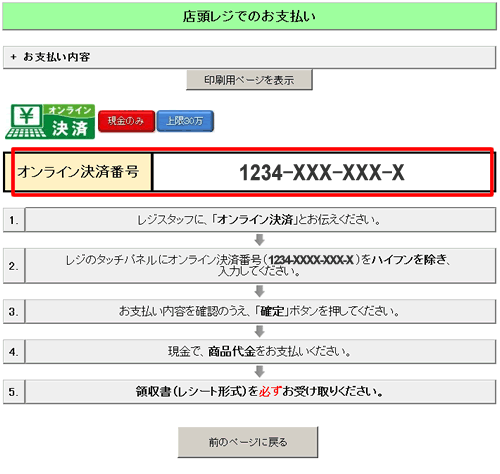Go back with 前のページに戻る button
This screenshot has width=500, height=474.
coord(248,442)
